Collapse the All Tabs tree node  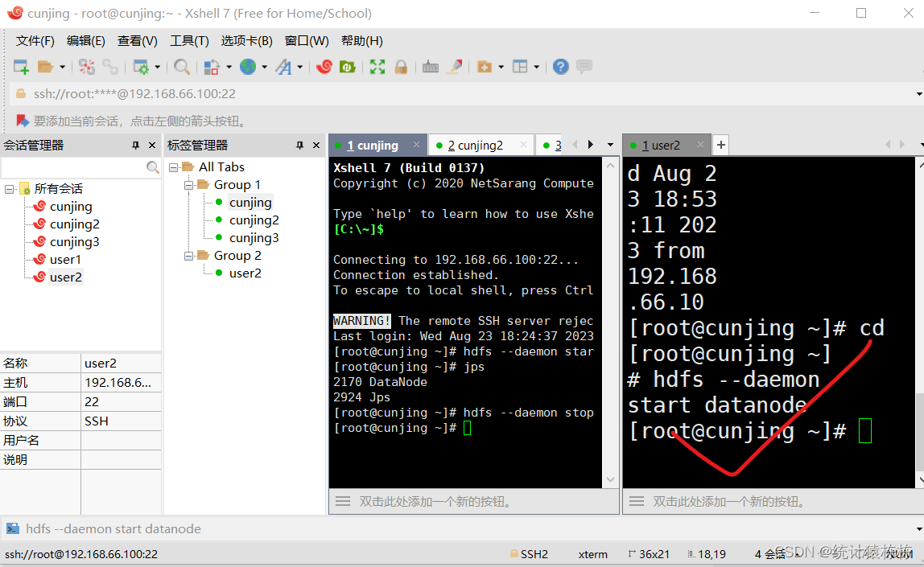(x=174, y=167)
